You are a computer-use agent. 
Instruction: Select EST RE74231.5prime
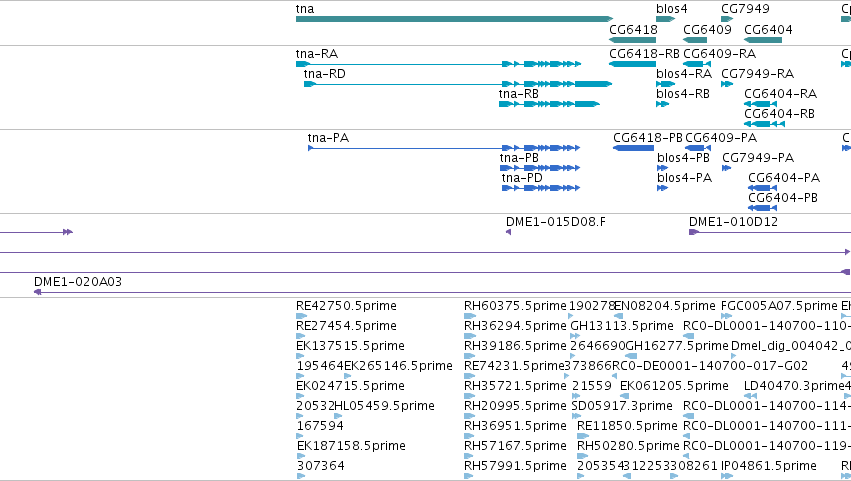[515, 366]
